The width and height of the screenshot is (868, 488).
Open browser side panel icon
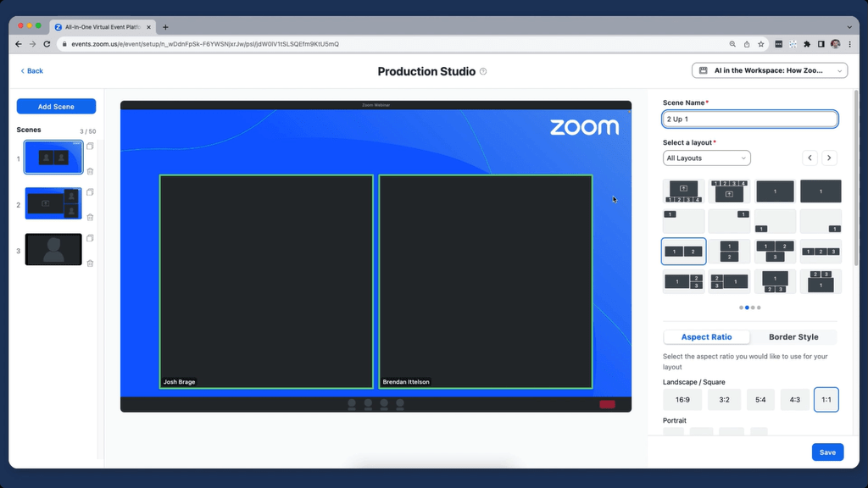click(821, 44)
